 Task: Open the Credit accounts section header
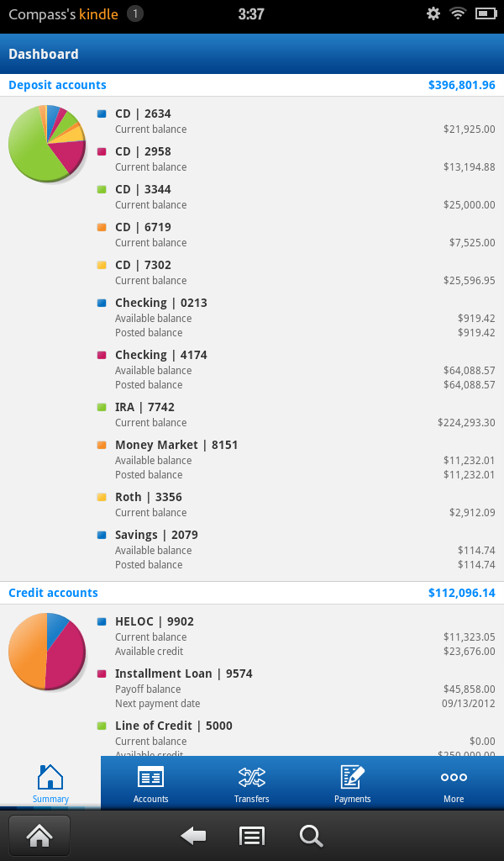tap(53, 593)
